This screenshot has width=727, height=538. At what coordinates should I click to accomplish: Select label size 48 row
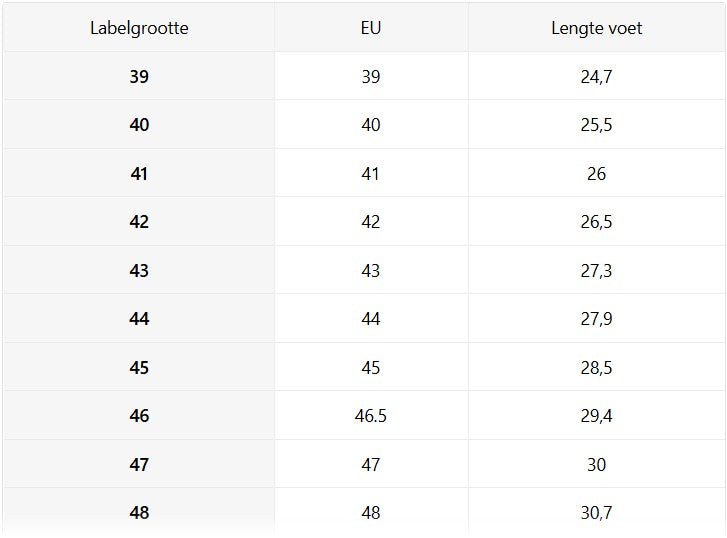(x=139, y=513)
